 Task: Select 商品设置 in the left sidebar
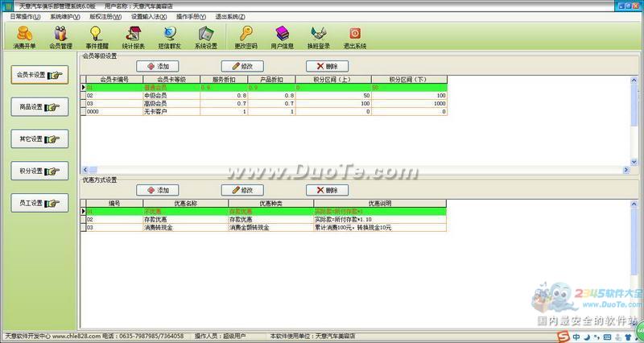point(39,106)
